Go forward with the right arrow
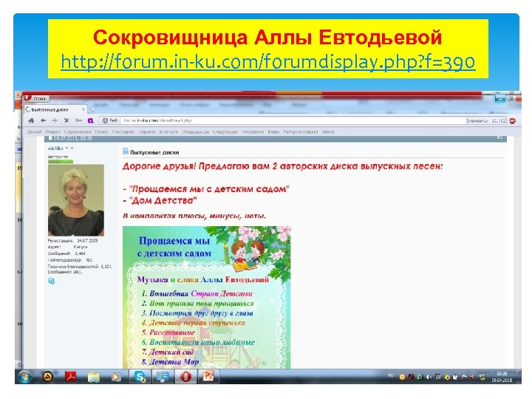Image resolution: width=532 pixels, height=399 pixels. click(x=55, y=120)
